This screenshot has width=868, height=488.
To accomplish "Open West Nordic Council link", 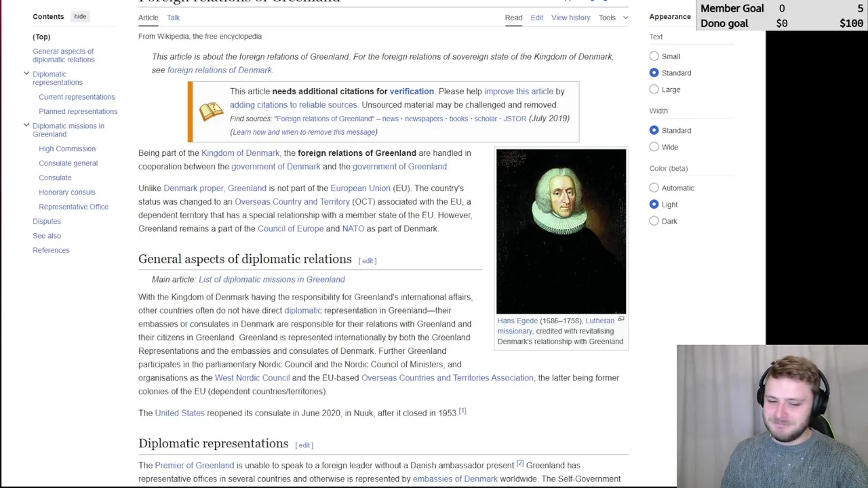I will point(252,378).
